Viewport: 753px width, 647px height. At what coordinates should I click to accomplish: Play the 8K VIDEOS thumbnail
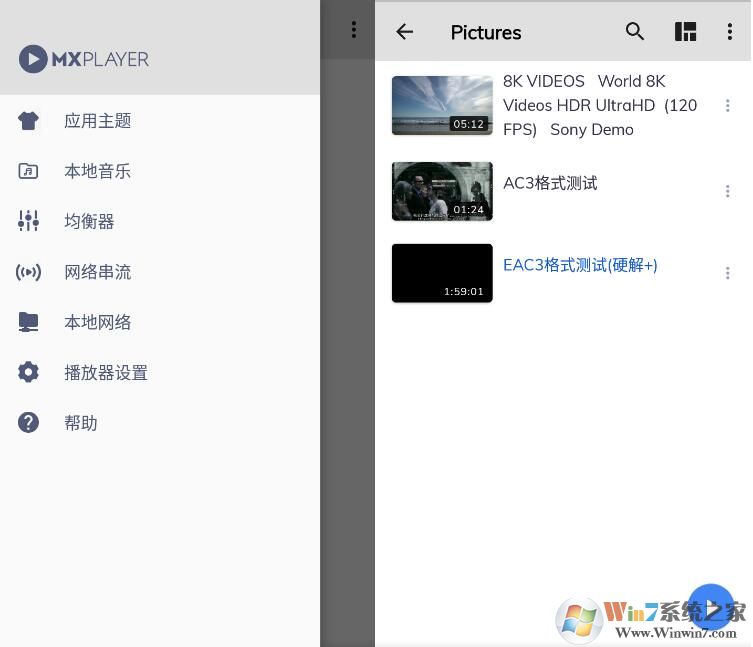(442, 105)
